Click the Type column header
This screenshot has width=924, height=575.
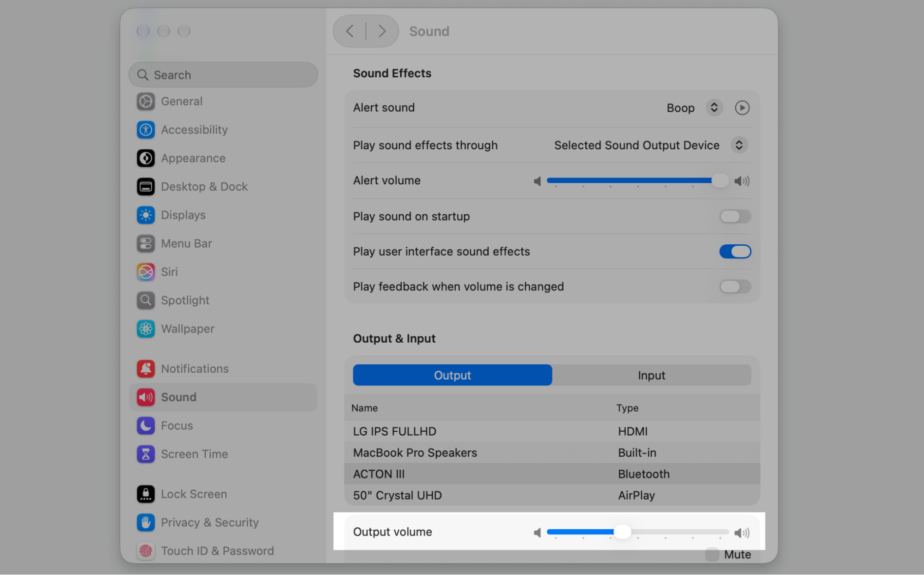click(627, 408)
